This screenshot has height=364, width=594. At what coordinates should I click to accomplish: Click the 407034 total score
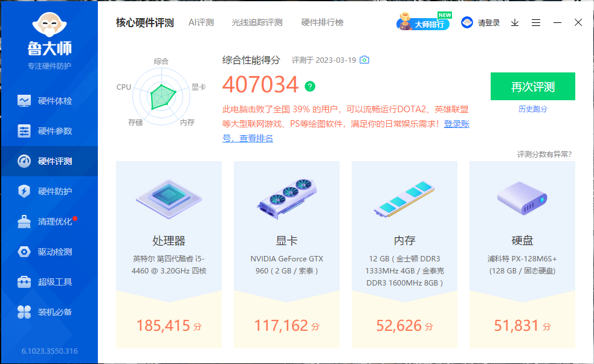coord(260,85)
